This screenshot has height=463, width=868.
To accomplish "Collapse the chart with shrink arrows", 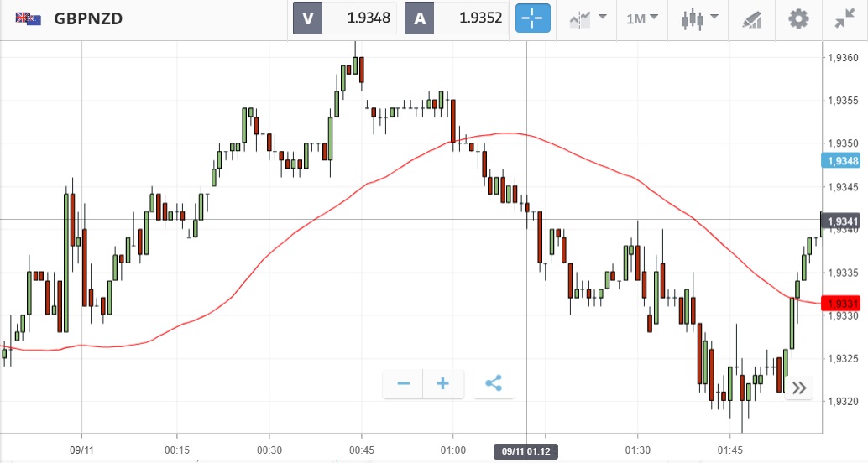I will click(844, 18).
